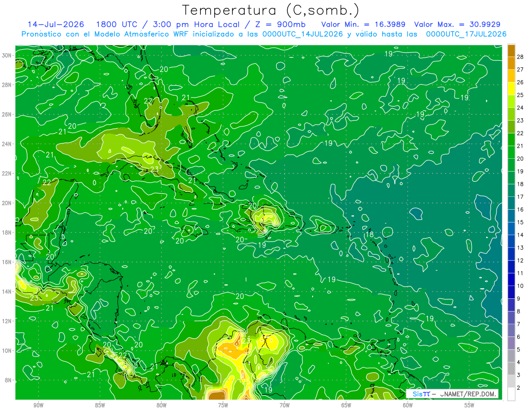Click the 3 label on the color scale

tap(518, 375)
